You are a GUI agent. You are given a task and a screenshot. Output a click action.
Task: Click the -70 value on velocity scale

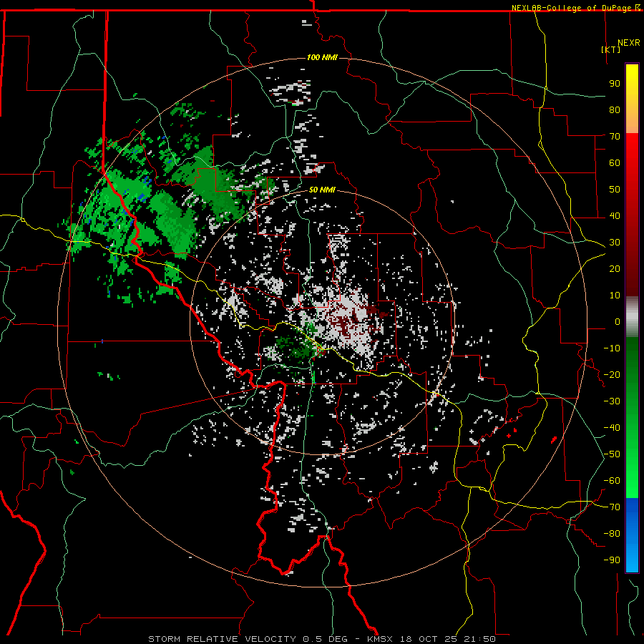[612, 507]
